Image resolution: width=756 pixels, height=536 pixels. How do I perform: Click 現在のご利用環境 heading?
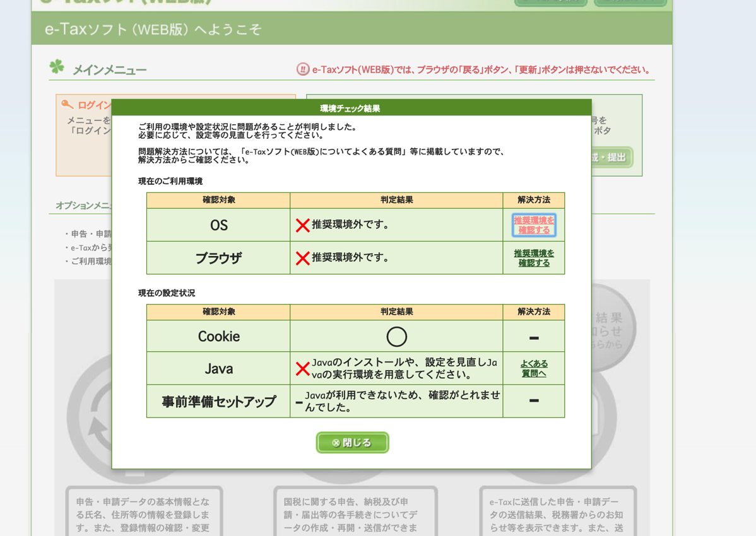point(170,181)
